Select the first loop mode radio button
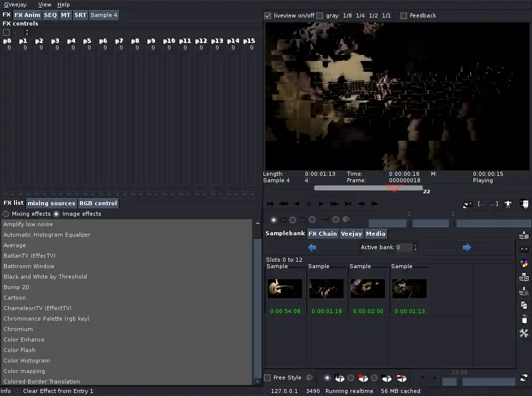Viewport: 532px width, 396px height. [x=273, y=220]
